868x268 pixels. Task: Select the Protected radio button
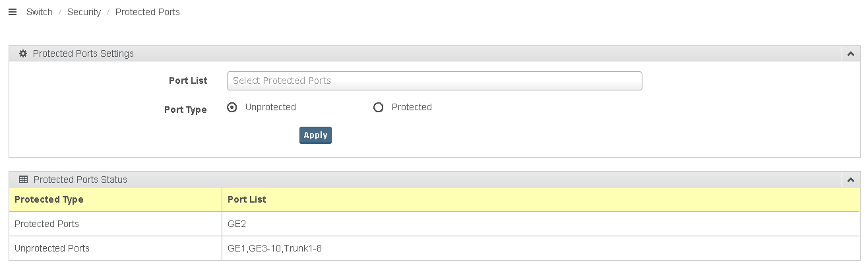click(379, 108)
